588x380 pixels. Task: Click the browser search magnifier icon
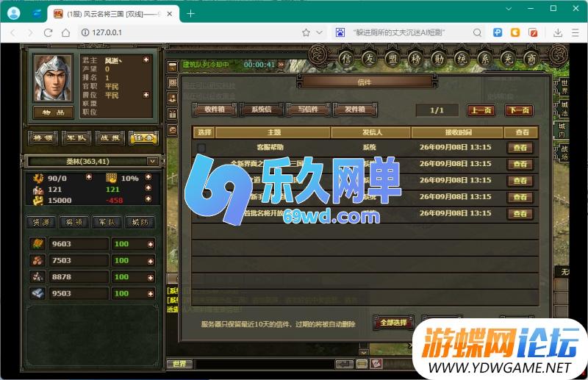tap(477, 32)
